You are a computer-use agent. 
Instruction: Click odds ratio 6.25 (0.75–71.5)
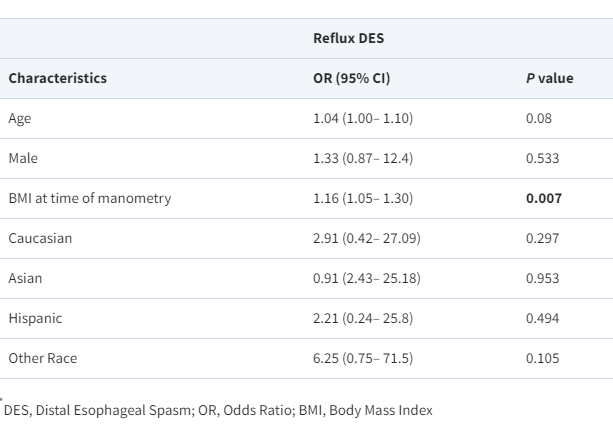(363, 358)
